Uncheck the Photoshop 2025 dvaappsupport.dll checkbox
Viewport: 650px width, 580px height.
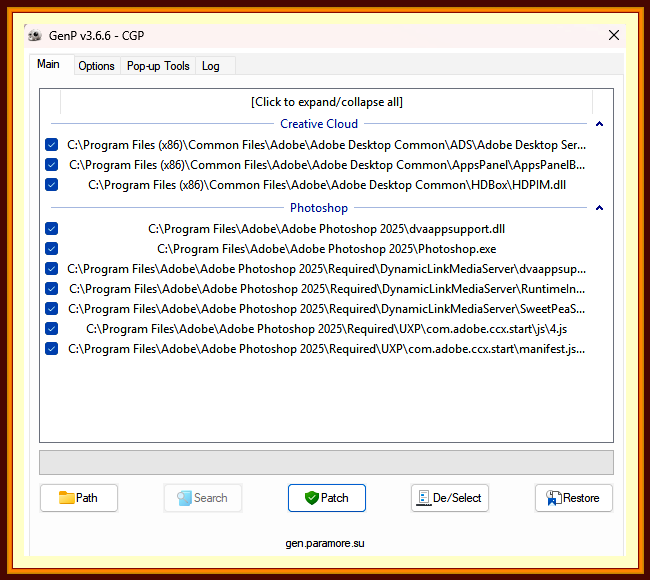(x=51, y=228)
